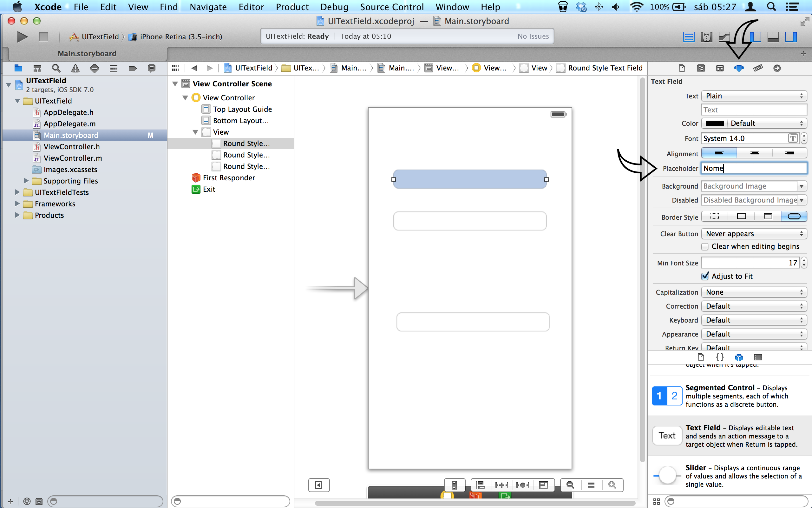Open the Capitalization dropdown
Viewport: 812px width, 508px height.
[x=754, y=292]
